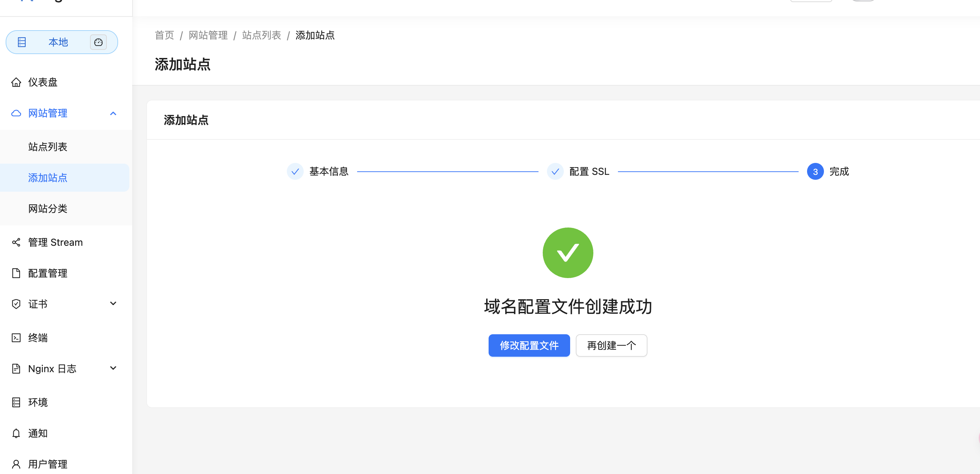Collapse the 网站管理 menu chevron
Image resolution: width=980 pixels, height=474 pixels.
(x=113, y=113)
